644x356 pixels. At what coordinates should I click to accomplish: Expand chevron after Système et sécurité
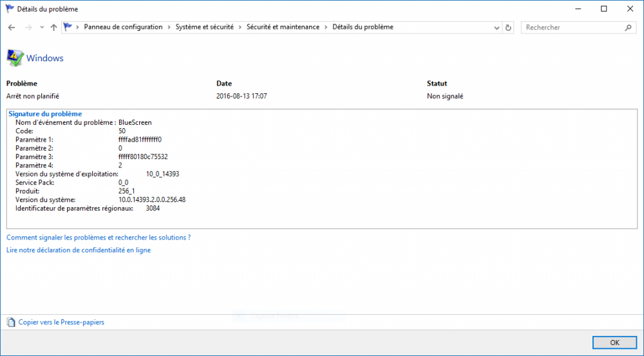[x=240, y=27]
